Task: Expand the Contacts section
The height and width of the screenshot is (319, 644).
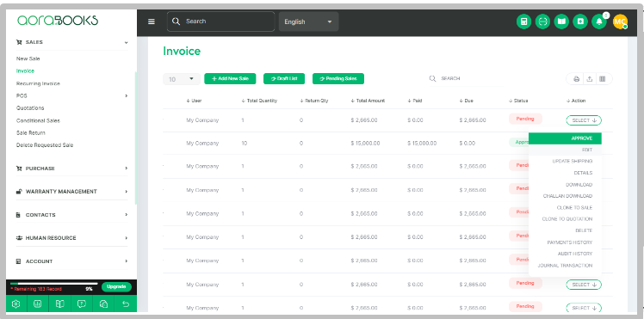Action: click(x=126, y=215)
